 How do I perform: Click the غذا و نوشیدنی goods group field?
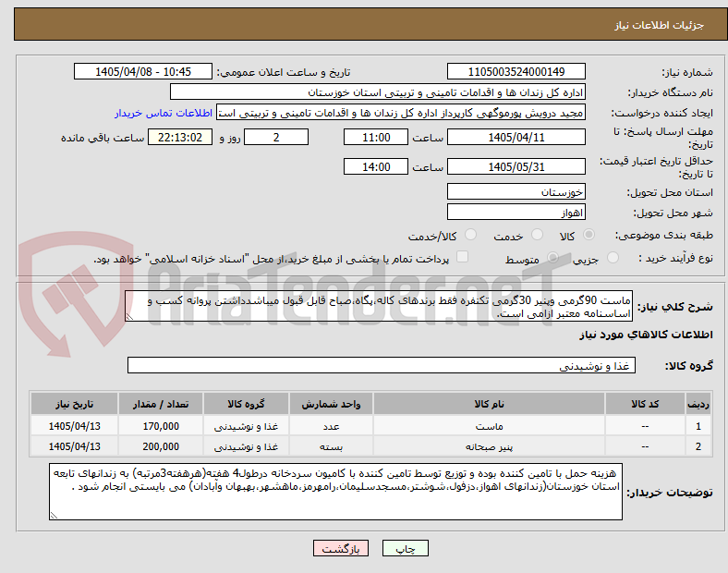pyautogui.click(x=382, y=365)
